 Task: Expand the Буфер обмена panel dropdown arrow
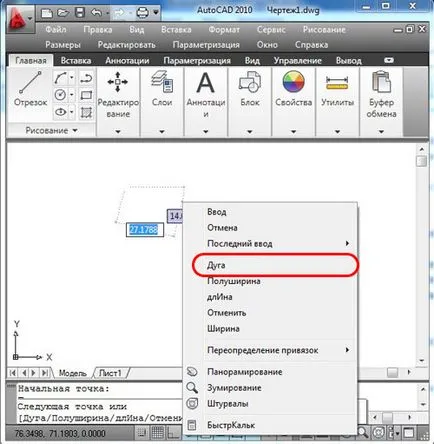[381, 132]
